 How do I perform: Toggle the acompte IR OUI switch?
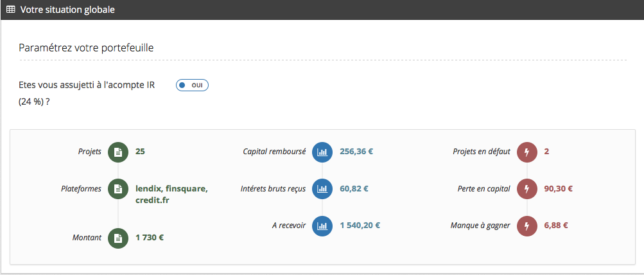tap(192, 85)
